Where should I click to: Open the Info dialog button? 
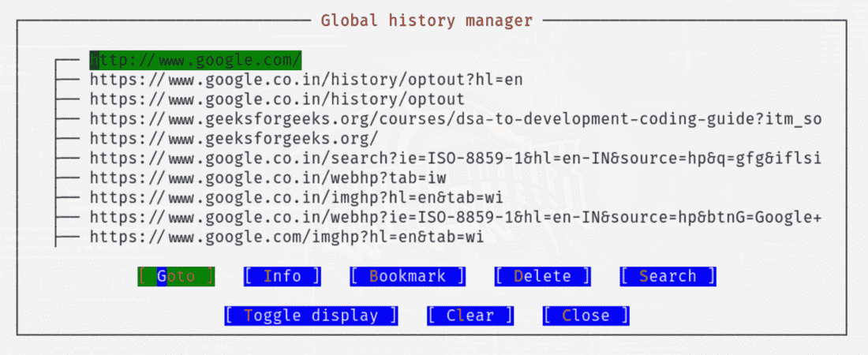point(282,276)
